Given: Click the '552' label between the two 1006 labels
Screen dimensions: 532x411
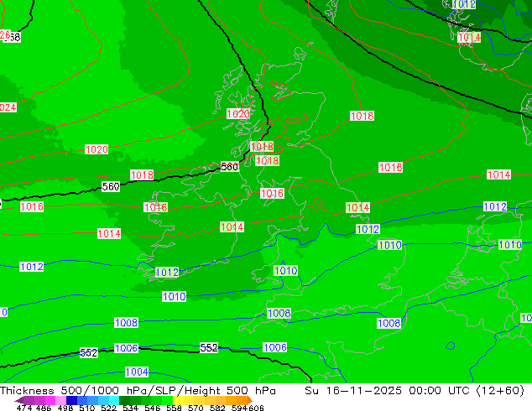Looking at the screenshot, I should pyautogui.click(x=209, y=347).
